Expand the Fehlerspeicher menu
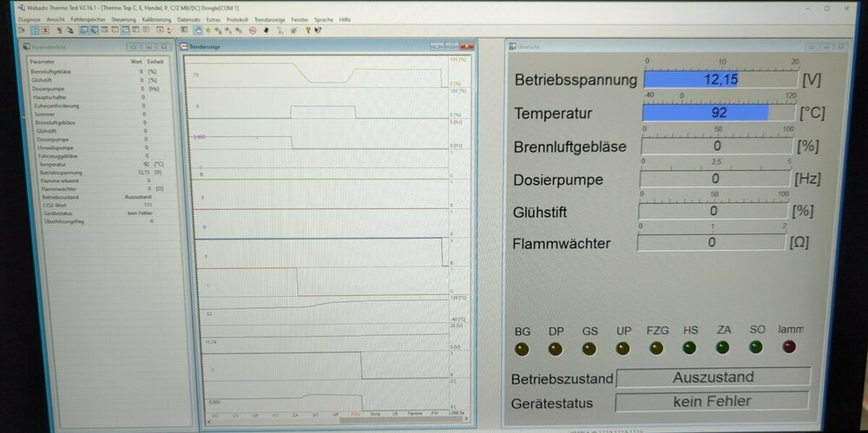 point(89,19)
